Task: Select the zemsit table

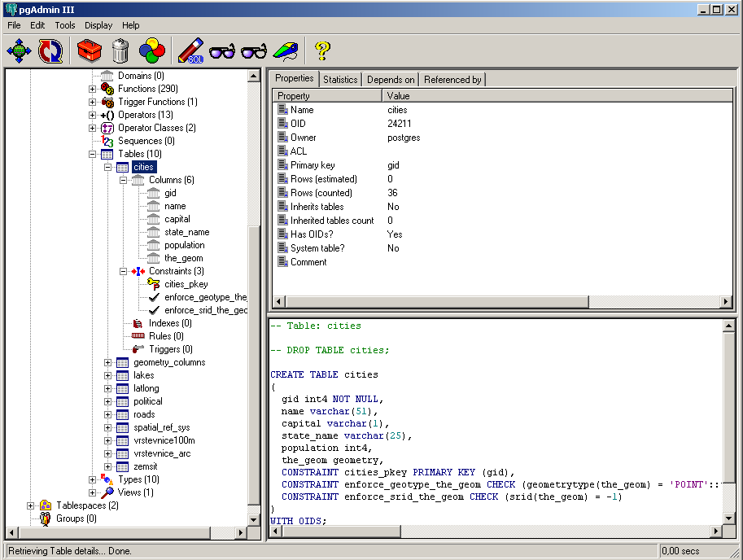Action: point(145,466)
